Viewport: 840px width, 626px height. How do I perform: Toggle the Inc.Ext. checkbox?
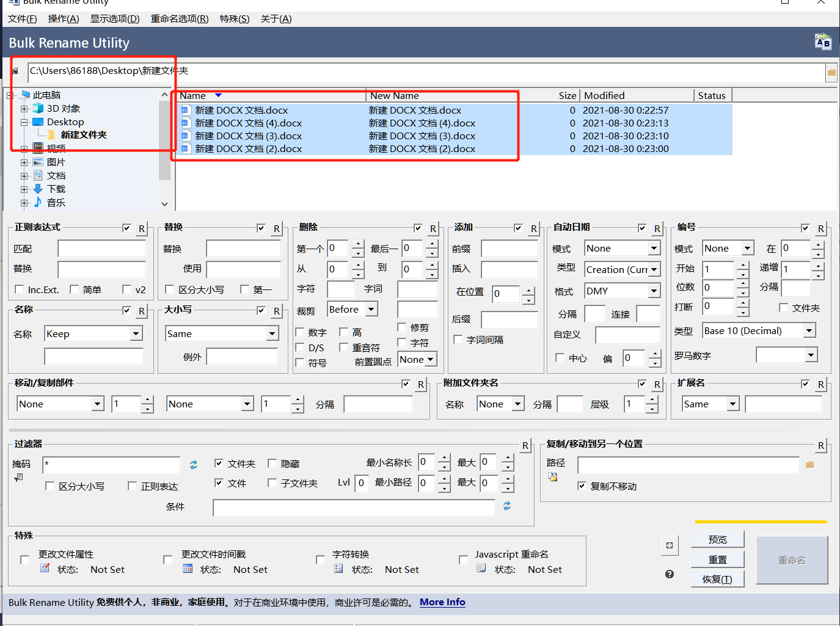tap(20, 289)
